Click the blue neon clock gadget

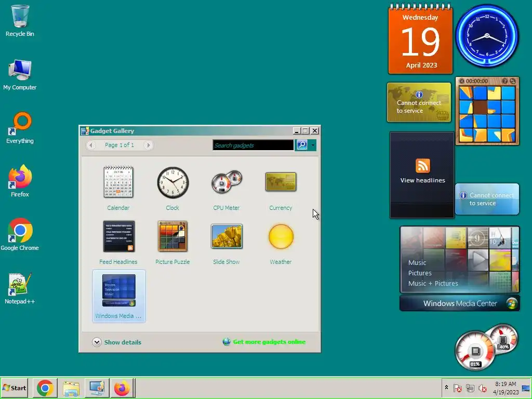(487, 36)
